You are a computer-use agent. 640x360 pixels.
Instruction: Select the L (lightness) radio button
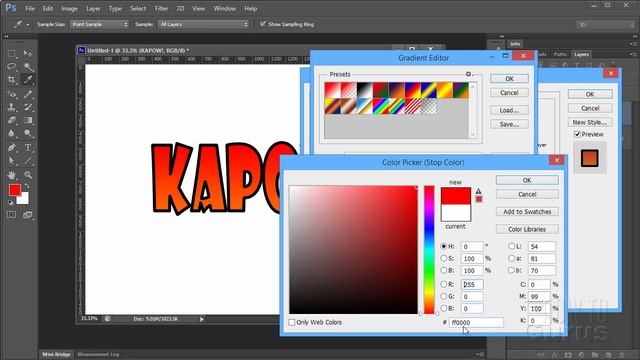(511, 247)
